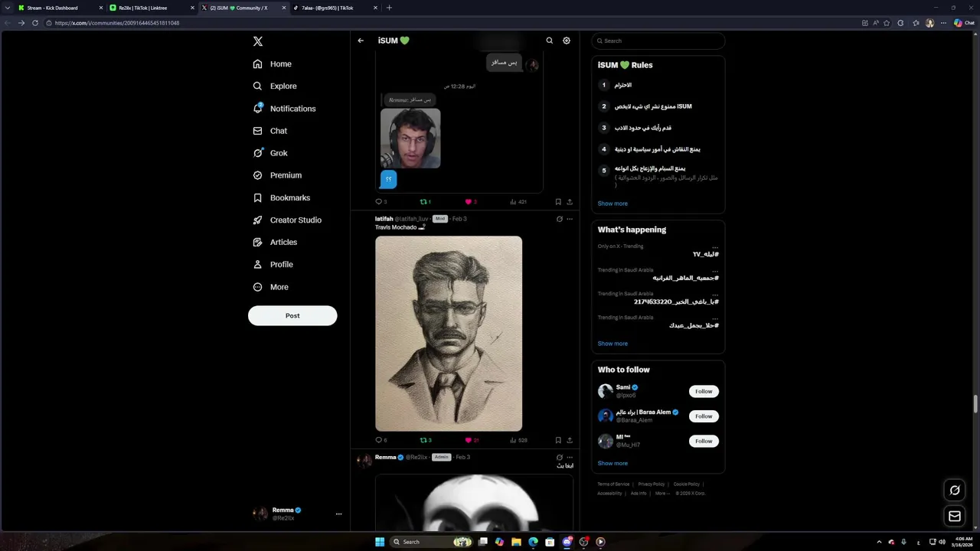The height and width of the screenshot is (551, 980).
Task: Open Notifications bell in sidebar
Action: pos(284,109)
